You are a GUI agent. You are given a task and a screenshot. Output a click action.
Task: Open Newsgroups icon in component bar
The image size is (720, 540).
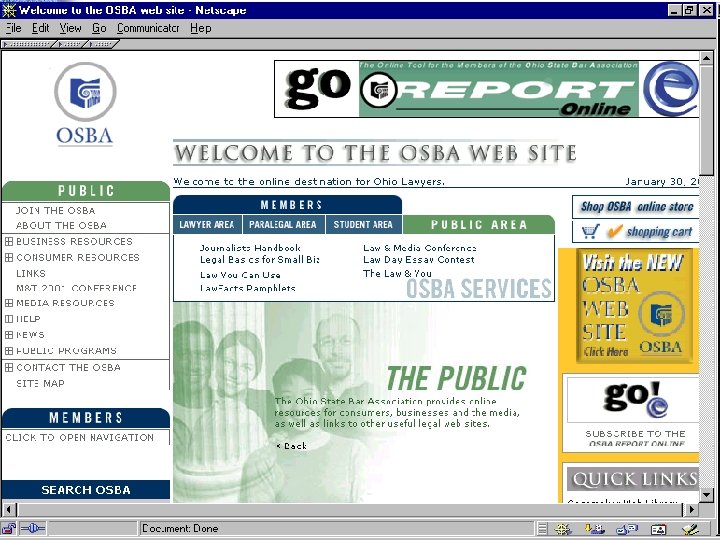click(x=627, y=529)
